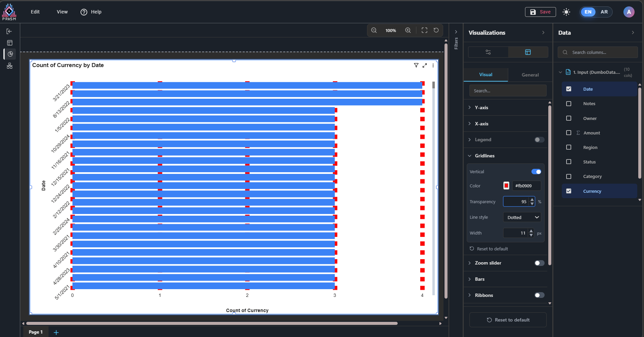Expand the Y-axis section
The image size is (644, 337).
point(481,108)
